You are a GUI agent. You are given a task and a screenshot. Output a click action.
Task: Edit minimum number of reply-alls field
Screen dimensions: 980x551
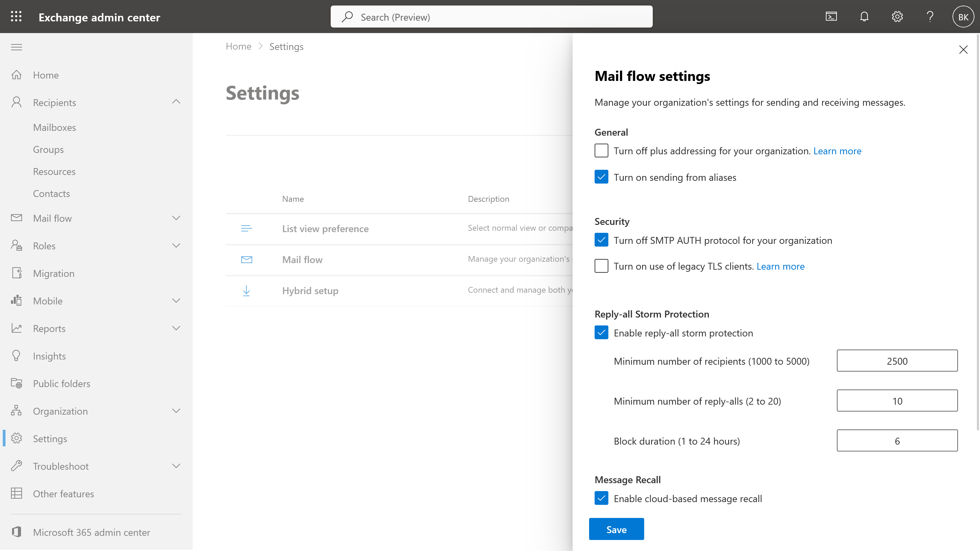click(x=897, y=401)
